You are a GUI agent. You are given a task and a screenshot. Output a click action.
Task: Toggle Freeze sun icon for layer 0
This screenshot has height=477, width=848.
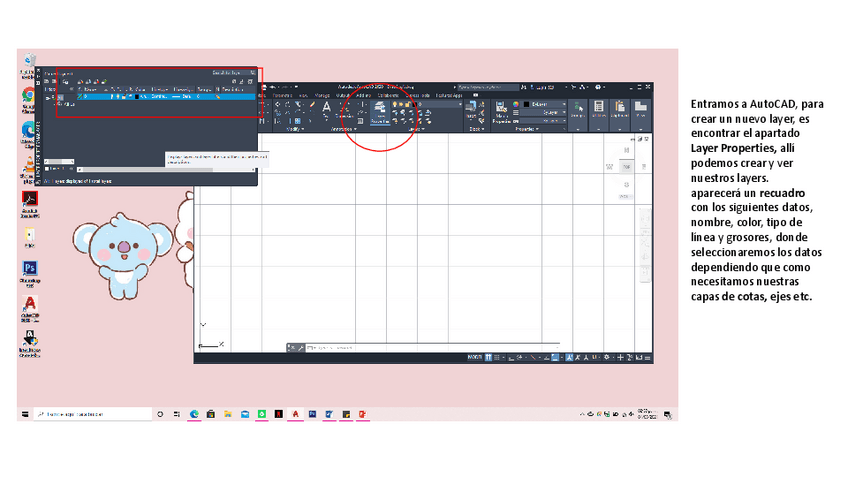coord(118,96)
